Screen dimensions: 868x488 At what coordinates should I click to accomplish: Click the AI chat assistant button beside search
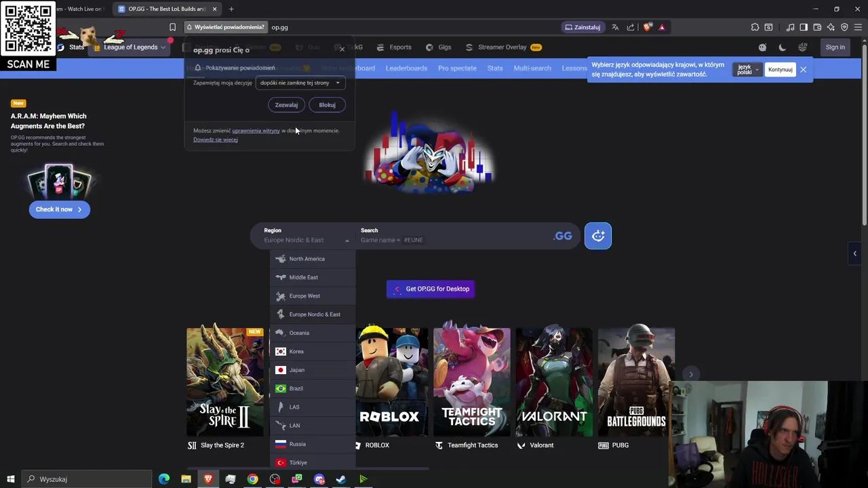(597, 236)
